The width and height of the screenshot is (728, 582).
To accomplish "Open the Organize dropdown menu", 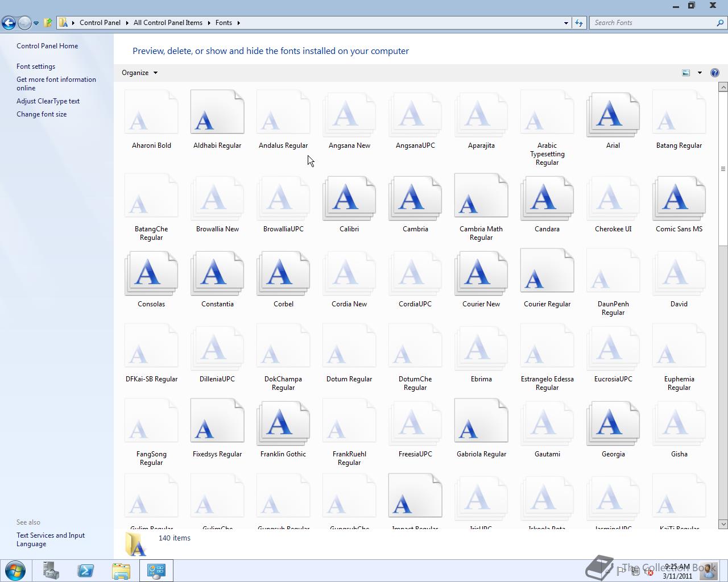I will click(139, 73).
